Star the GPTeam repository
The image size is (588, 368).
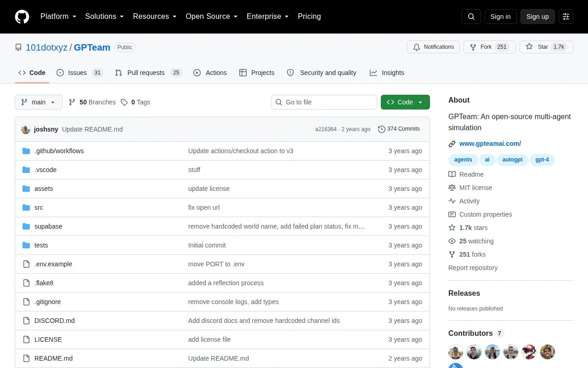(546, 47)
